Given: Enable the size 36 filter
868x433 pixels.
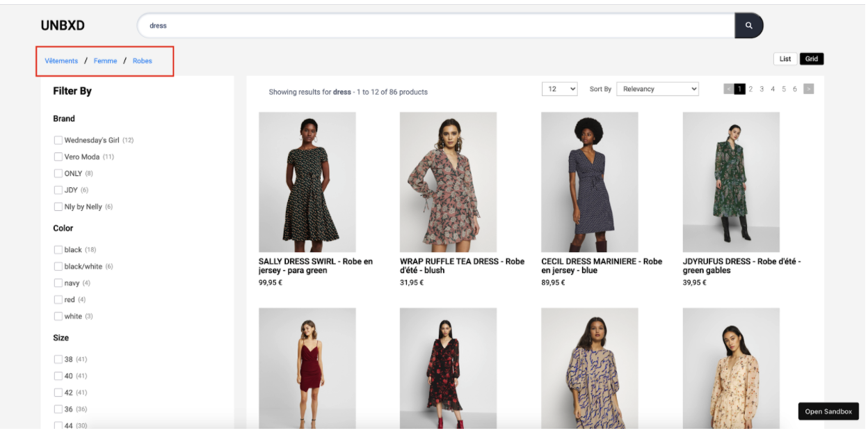Looking at the screenshot, I should click(58, 409).
